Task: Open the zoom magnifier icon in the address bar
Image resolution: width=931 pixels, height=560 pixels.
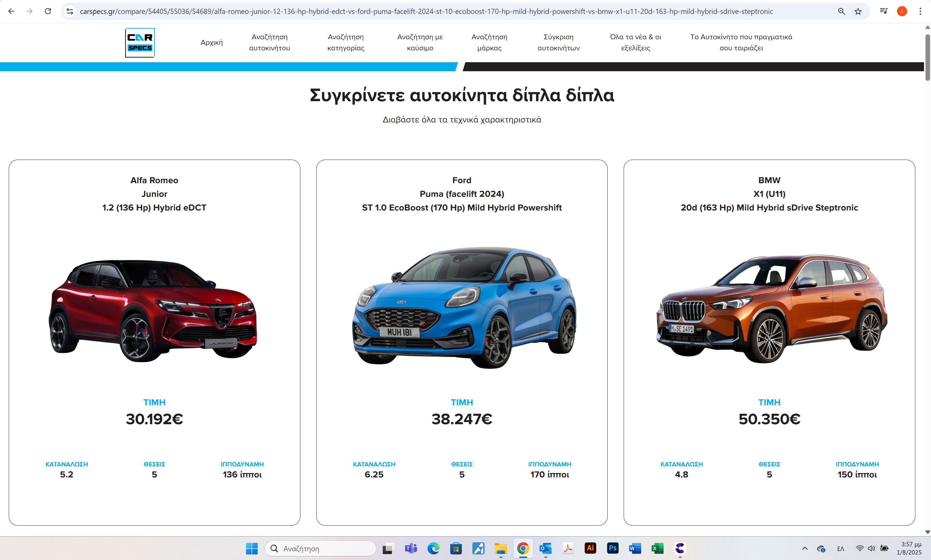Action: pos(841,11)
